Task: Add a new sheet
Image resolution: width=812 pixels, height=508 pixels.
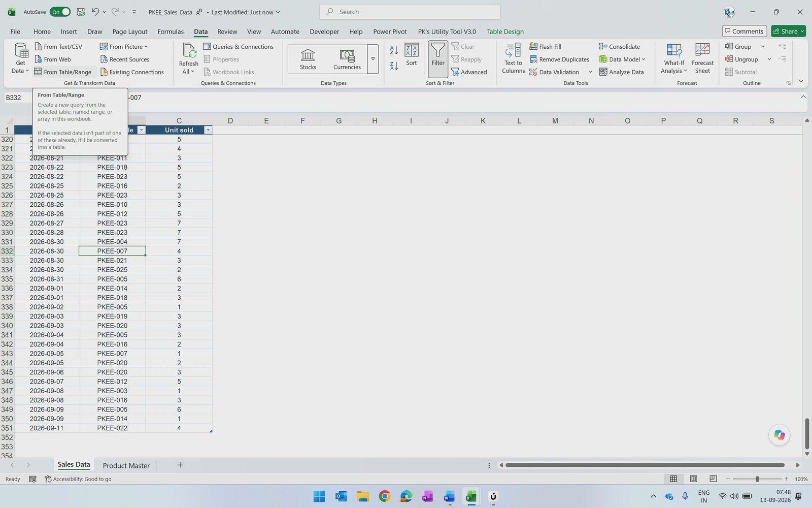Action: pyautogui.click(x=180, y=465)
